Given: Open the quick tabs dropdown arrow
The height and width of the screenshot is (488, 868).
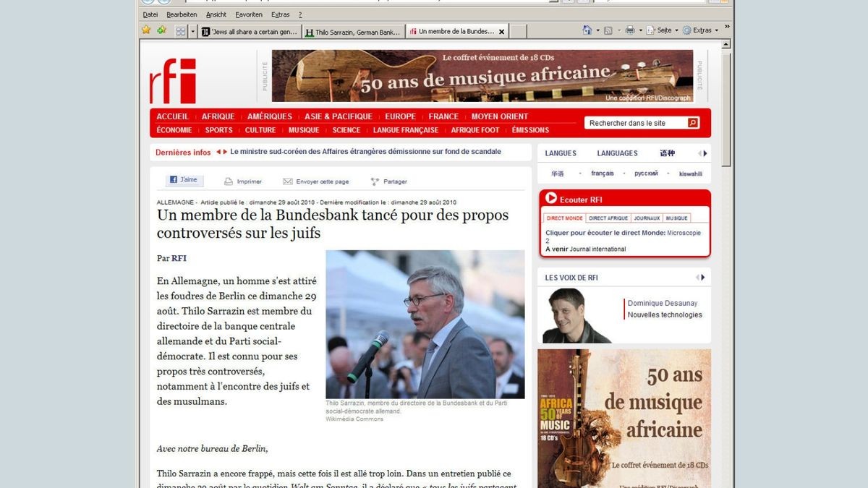Looking at the screenshot, I should tap(193, 31).
